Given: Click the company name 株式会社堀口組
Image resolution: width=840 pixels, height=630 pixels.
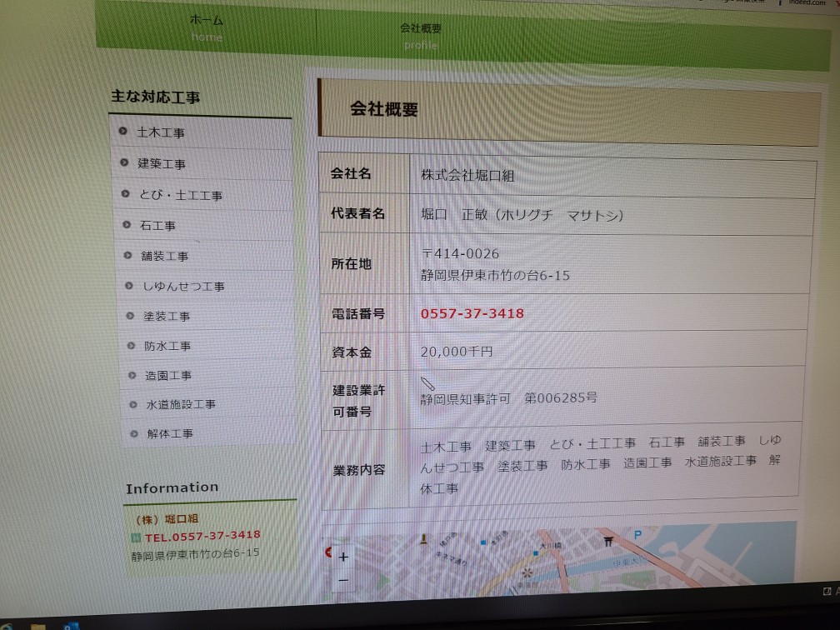Looking at the screenshot, I should click(467, 175).
